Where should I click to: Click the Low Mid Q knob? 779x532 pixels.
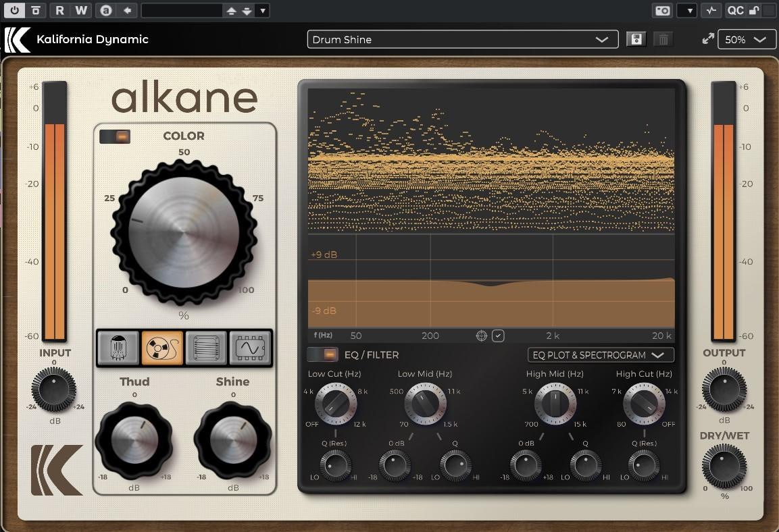coord(456,466)
